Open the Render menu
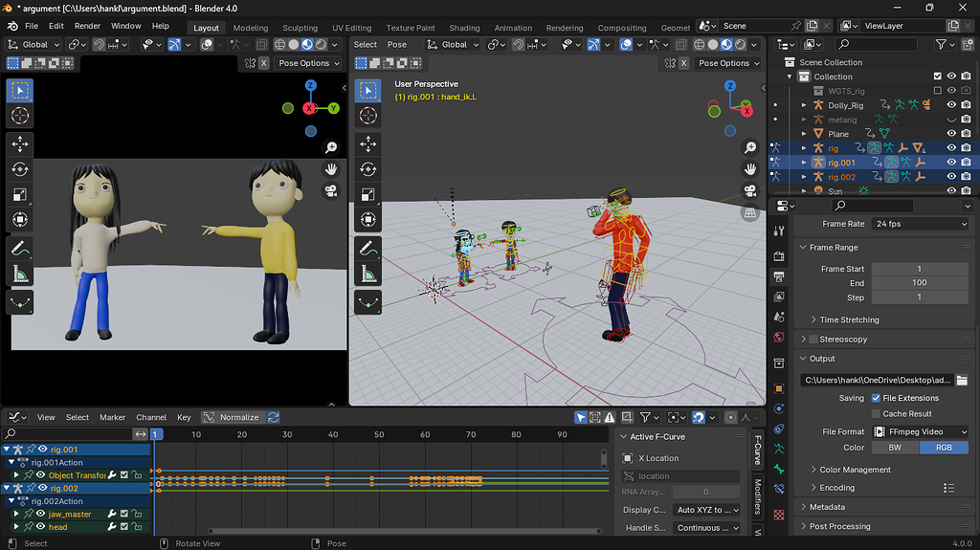The height and width of the screenshot is (550, 980). pyautogui.click(x=87, y=26)
